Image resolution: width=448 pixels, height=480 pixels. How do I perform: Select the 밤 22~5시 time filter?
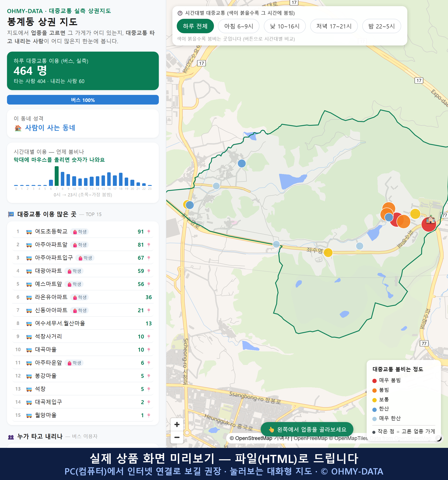pyautogui.click(x=381, y=26)
